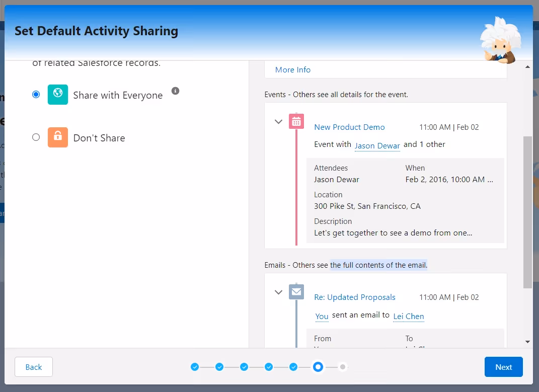Click the envelope icon beside Re: Updated Proposals
Screen dimensions: 539x392
296,292
